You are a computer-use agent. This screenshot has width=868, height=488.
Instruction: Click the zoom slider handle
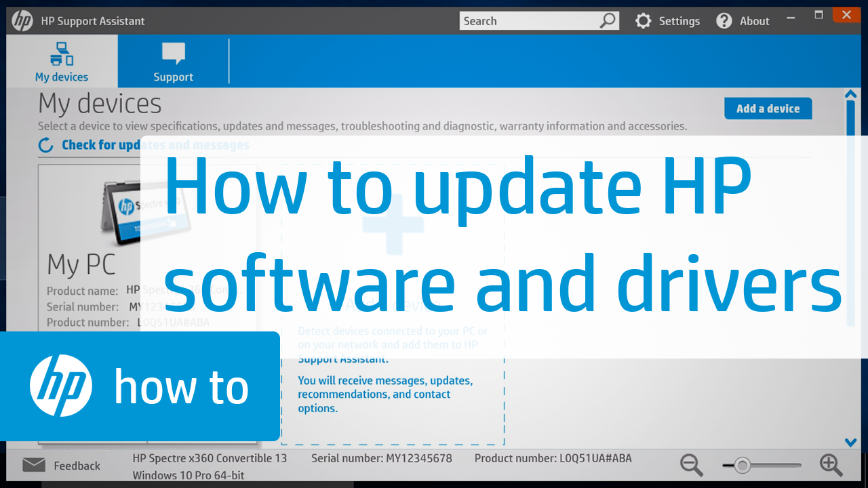coord(742,466)
